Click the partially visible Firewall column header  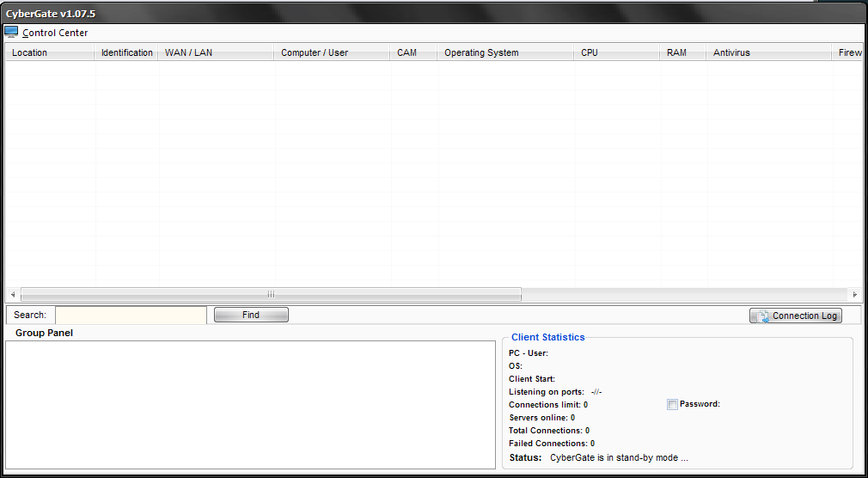coord(848,52)
